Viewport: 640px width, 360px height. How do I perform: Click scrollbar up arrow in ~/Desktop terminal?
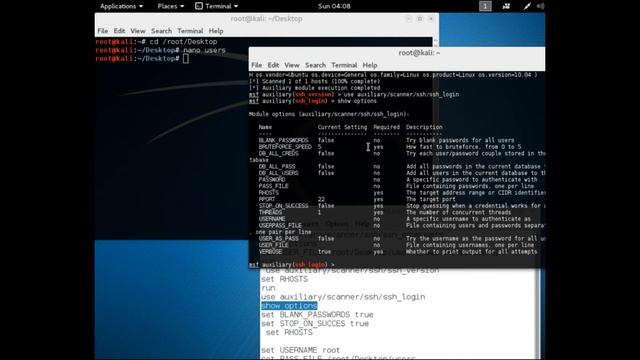coord(436,40)
